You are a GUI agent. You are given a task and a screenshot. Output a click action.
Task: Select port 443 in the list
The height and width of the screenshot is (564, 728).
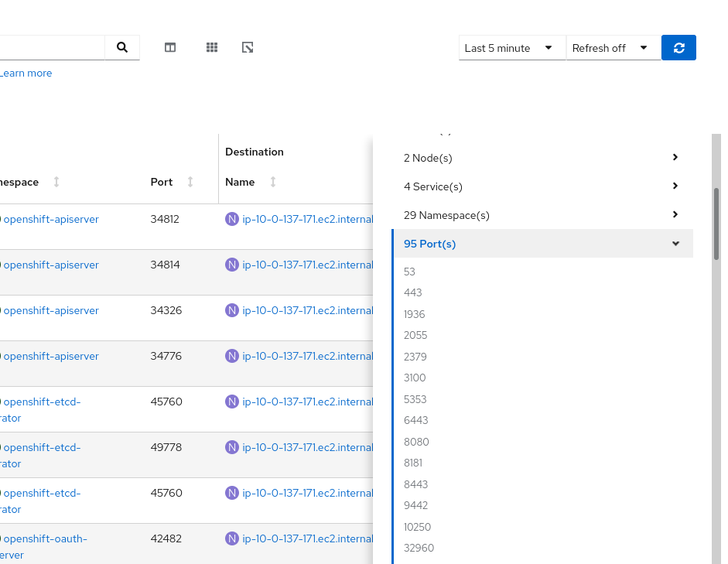(x=413, y=292)
